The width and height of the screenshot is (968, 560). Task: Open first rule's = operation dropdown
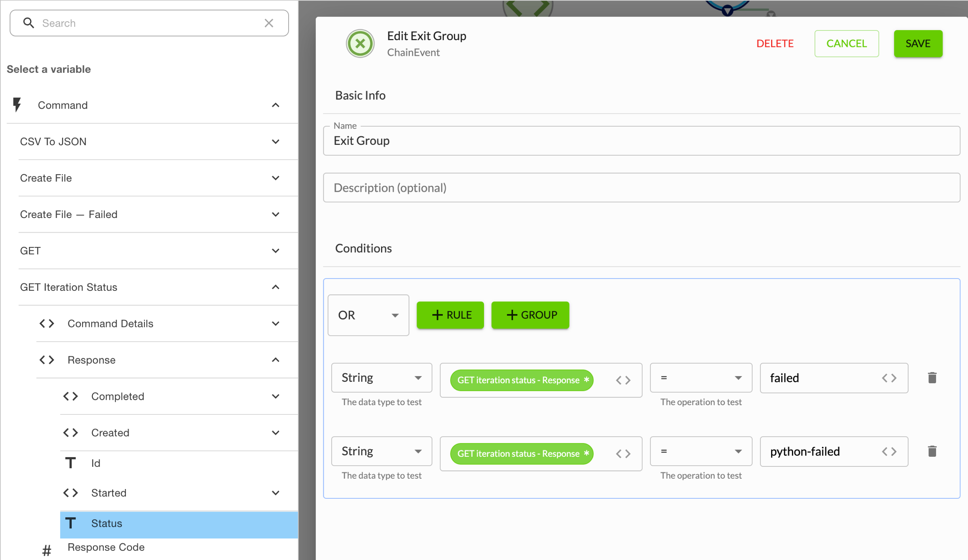click(701, 378)
